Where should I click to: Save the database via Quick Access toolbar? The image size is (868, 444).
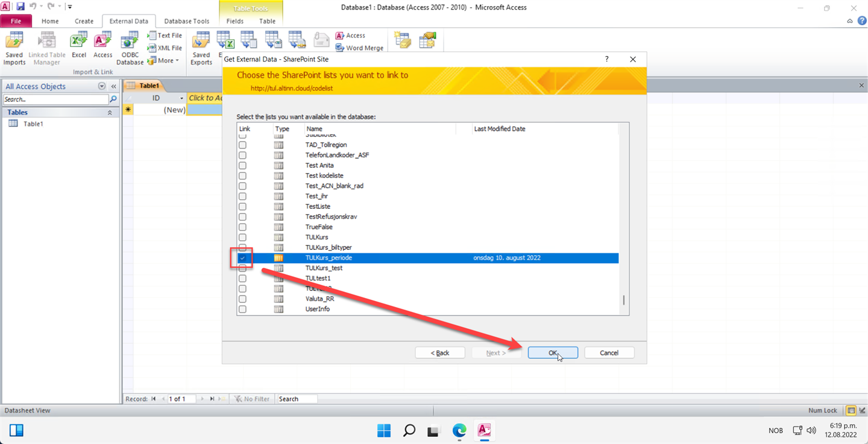(x=20, y=7)
